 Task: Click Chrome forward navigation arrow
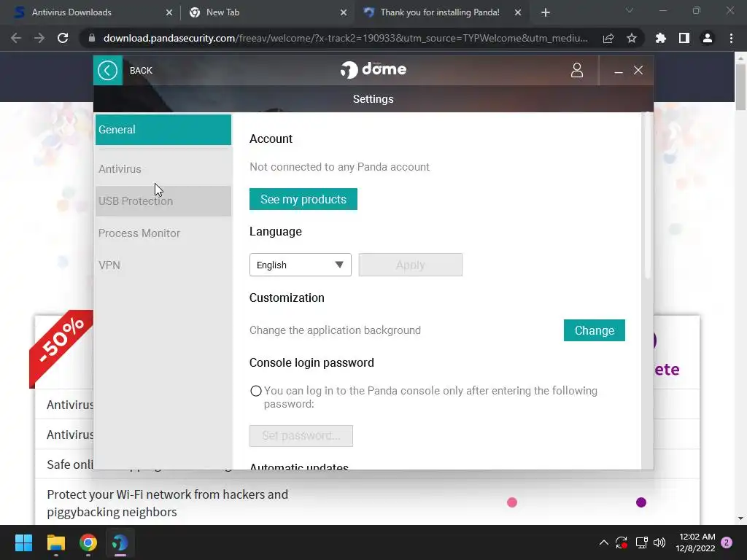point(39,38)
